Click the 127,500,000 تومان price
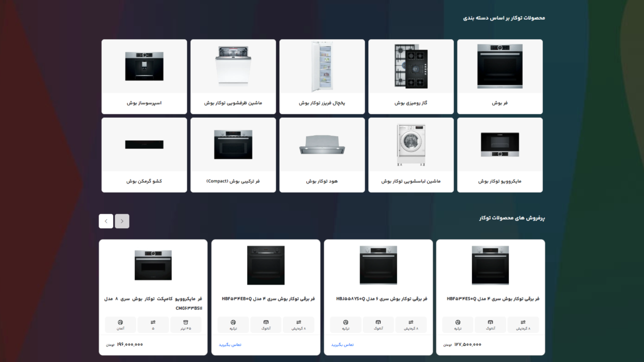The image size is (644, 362). click(x=462, y=345)
